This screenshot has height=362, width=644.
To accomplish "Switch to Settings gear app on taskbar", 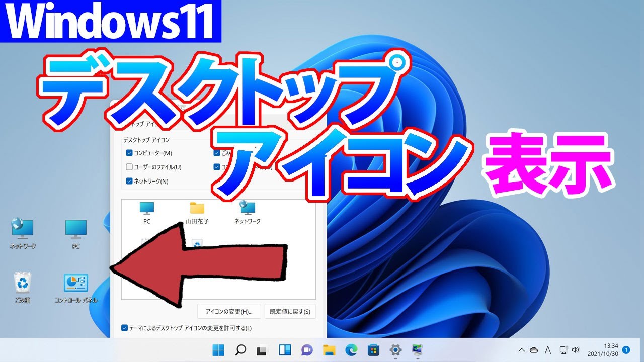I will pos(395,350).
